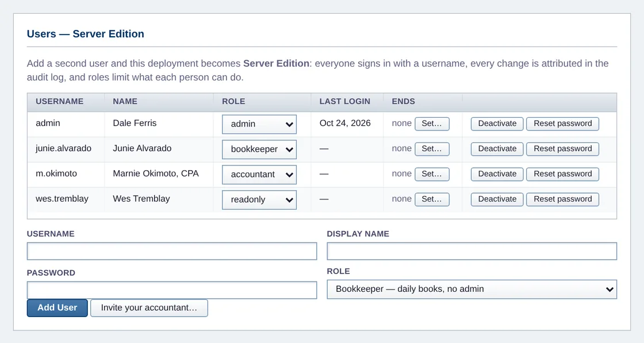This screenshot has height=343, width=644.
Task: Reset password for wes.tremblay
Action: pos(563,199)
